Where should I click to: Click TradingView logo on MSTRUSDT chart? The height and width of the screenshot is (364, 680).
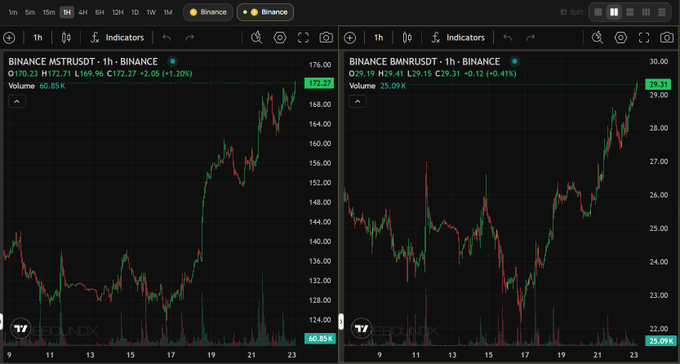click(20, 329)
